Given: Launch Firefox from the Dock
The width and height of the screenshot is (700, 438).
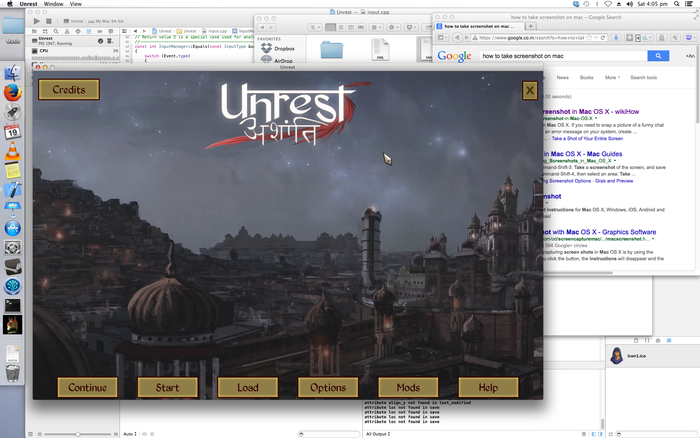Looking at the screenshot, I should 12,93.
